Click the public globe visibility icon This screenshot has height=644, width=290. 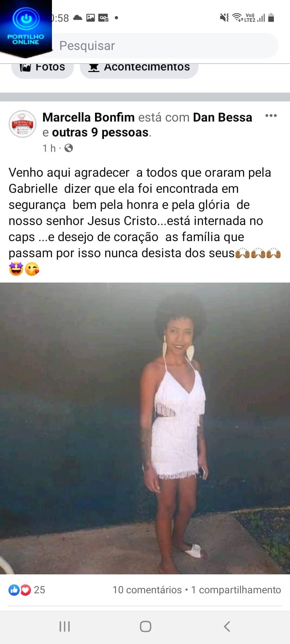pos(69,148)
